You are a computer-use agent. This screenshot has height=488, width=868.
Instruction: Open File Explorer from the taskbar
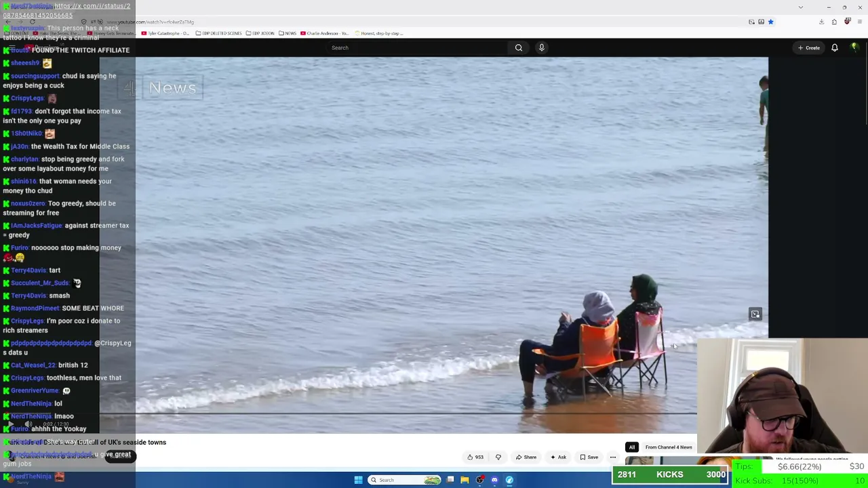465,480
